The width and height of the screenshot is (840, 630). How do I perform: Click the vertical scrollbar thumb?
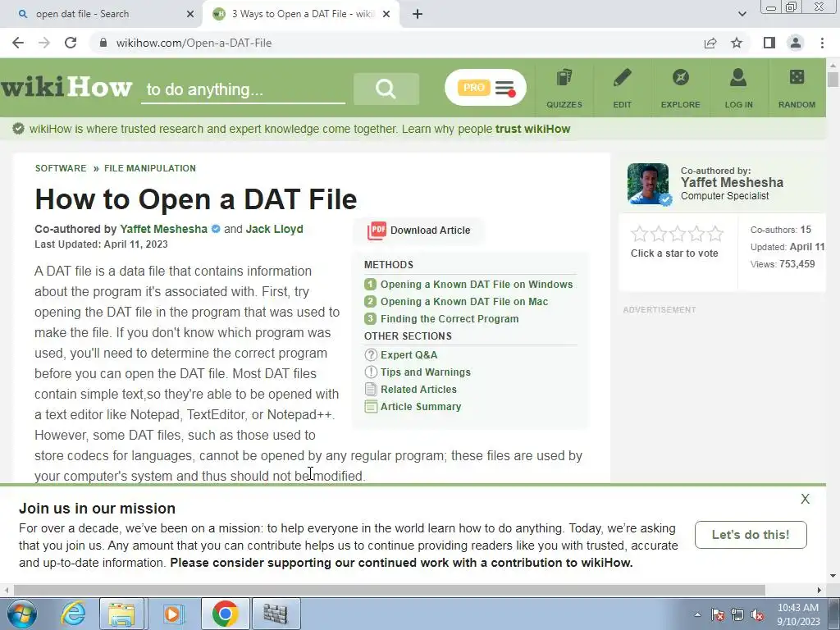(833, 80)
